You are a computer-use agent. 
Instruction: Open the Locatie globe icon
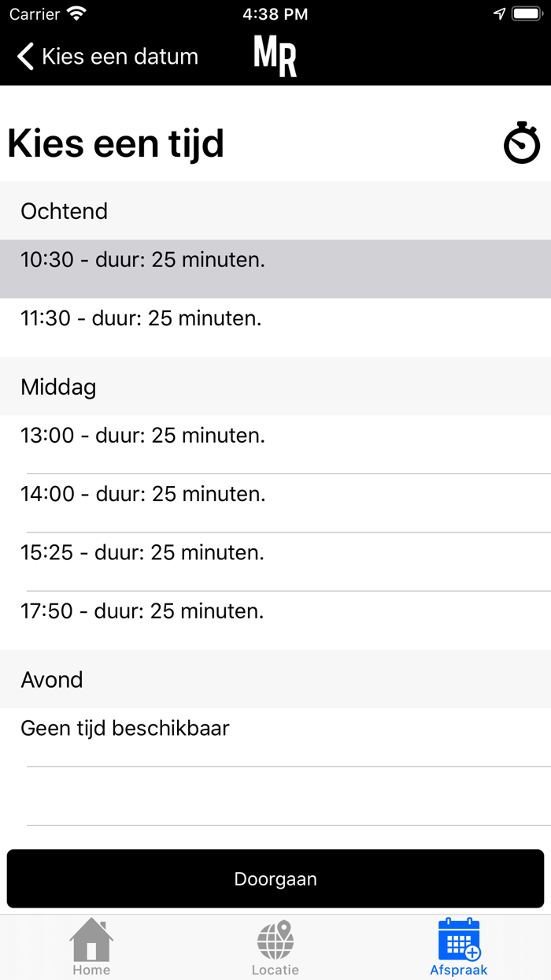tap(275, 940)
